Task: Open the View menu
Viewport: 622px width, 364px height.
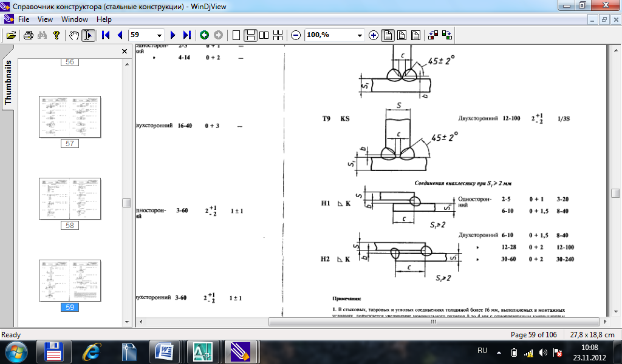Action: (45, 19)
